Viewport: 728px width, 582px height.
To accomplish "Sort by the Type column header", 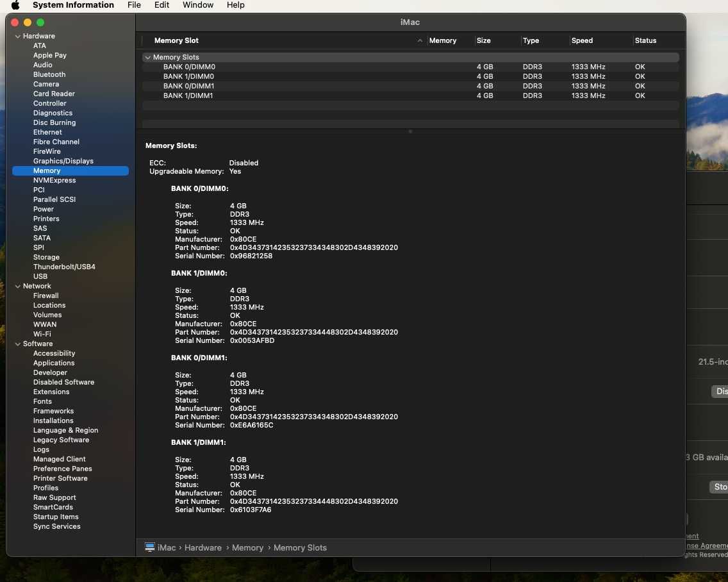I will [531, 40].
